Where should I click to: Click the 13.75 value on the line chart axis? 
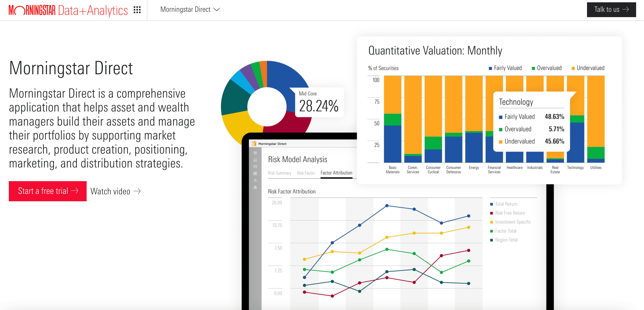click(277, 225)
